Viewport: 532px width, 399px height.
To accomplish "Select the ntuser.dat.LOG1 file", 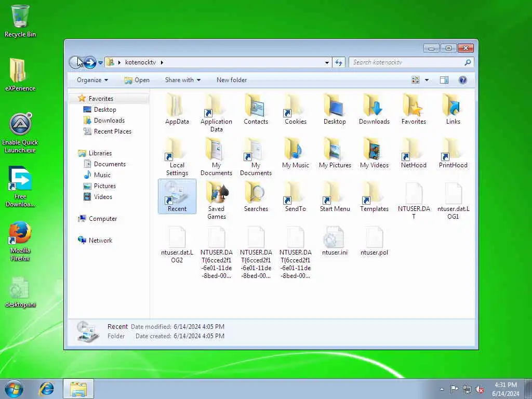I will click(453, 201).
